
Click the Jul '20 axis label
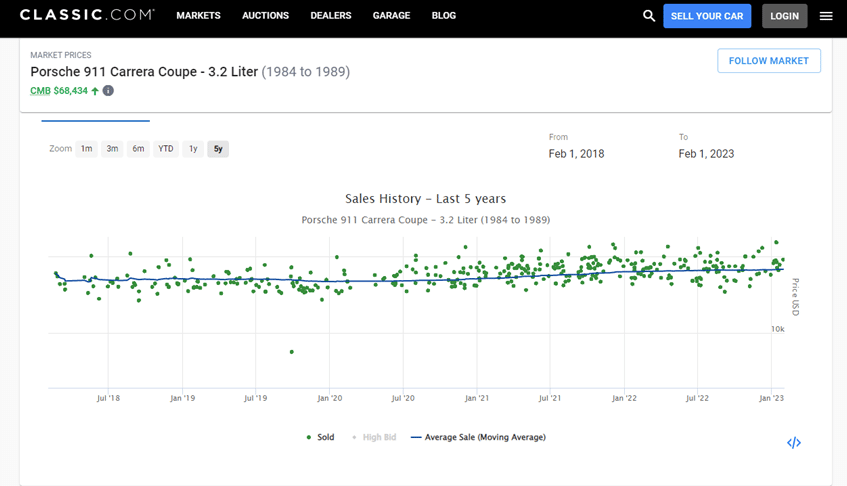point(403,398)
